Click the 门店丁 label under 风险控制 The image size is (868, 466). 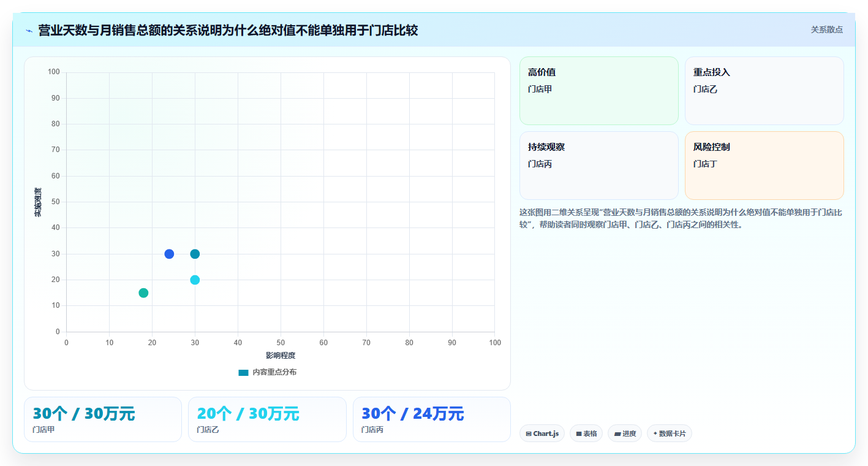tap(705, 164)
